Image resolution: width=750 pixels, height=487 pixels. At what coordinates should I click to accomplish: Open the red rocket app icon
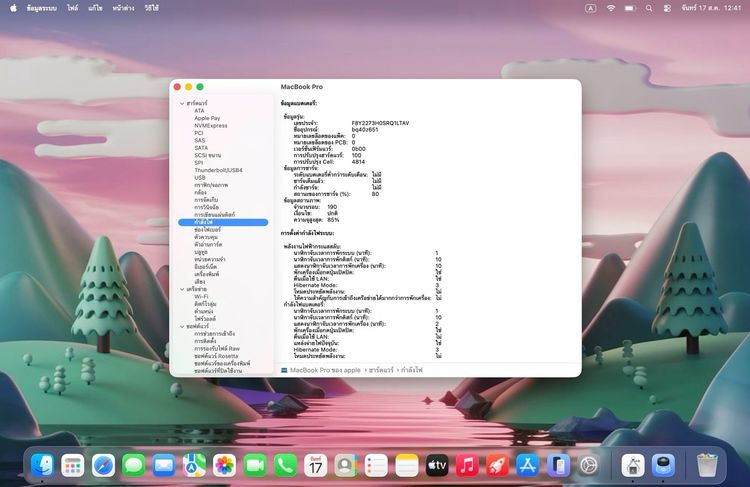tap(497, 465)
